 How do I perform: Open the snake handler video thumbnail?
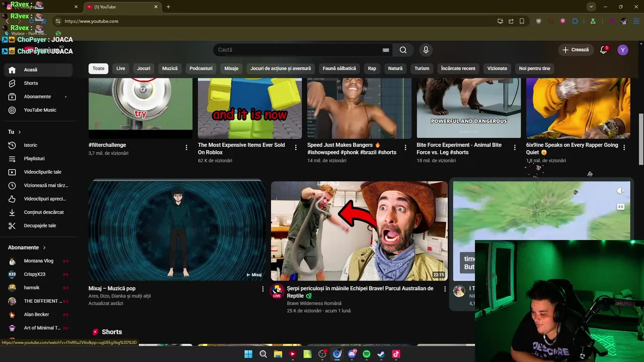click(x=359, y=231)
